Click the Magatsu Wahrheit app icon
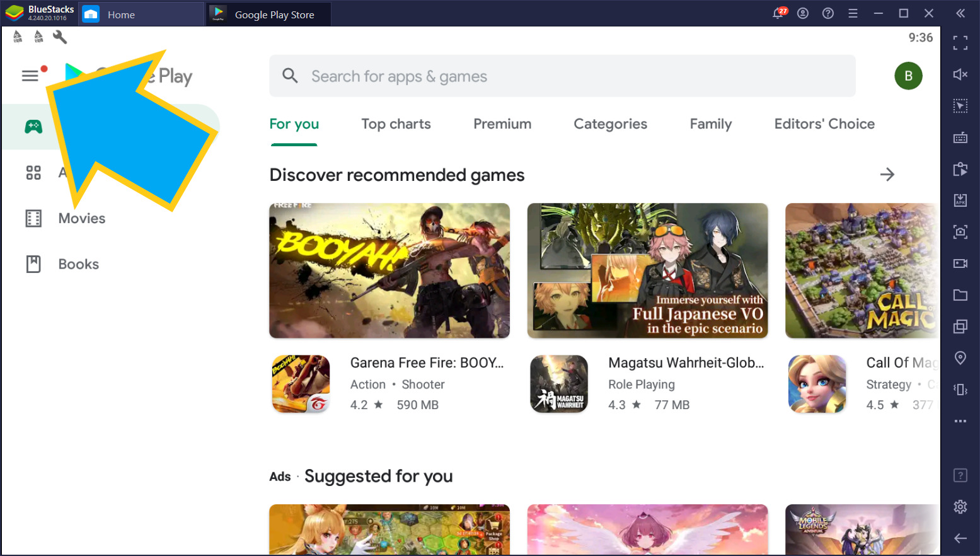 [x=559, y=384]
